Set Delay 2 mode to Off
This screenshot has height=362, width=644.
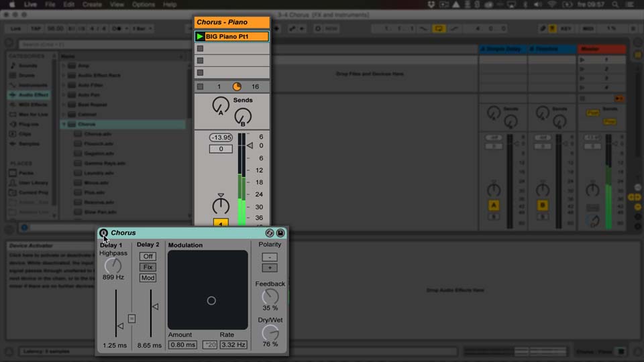point(148,256)
